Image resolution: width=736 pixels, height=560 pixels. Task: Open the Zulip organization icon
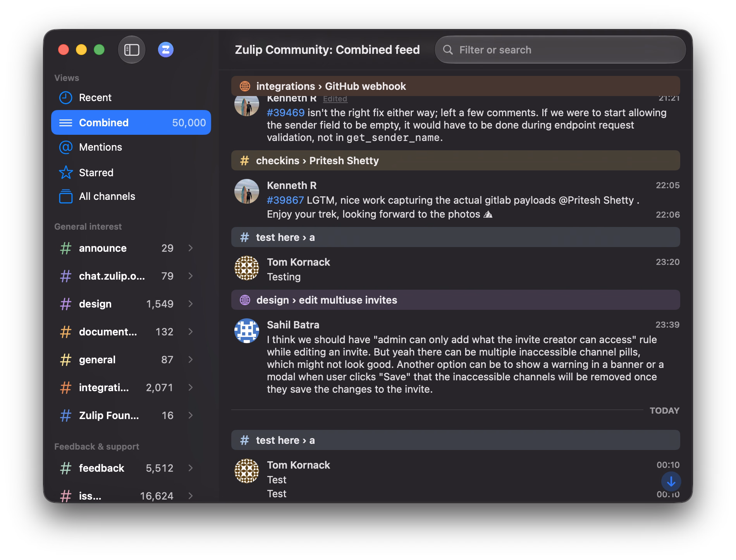165,50
